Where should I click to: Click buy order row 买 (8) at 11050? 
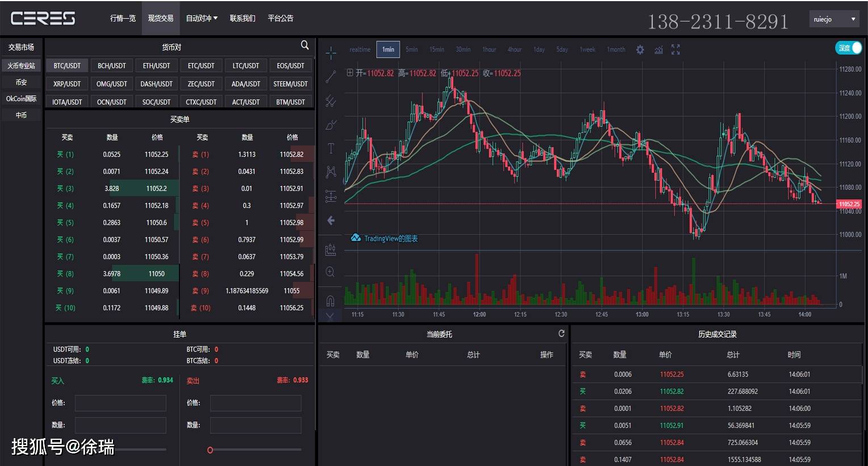[x=112, y=273]
